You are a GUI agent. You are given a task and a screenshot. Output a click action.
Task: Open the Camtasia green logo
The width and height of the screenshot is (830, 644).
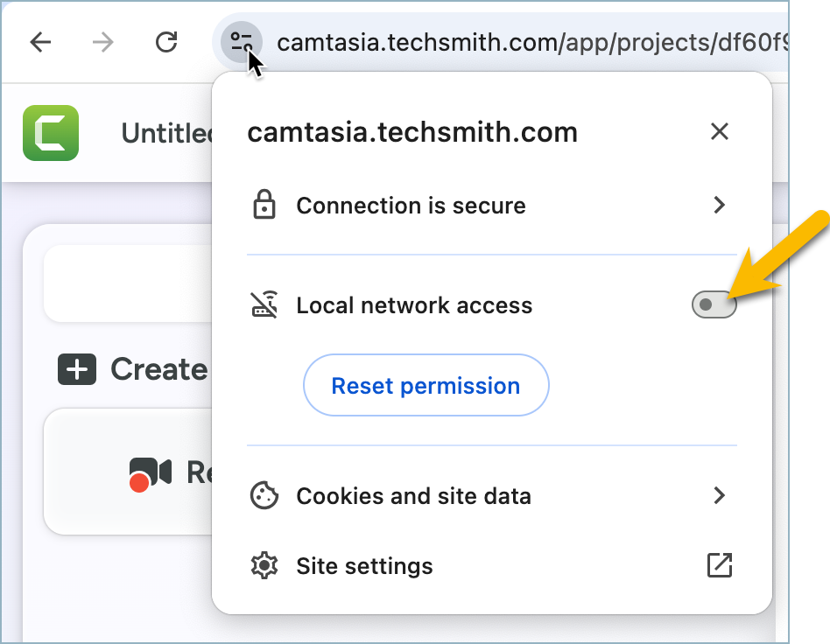tap(51, 133)
